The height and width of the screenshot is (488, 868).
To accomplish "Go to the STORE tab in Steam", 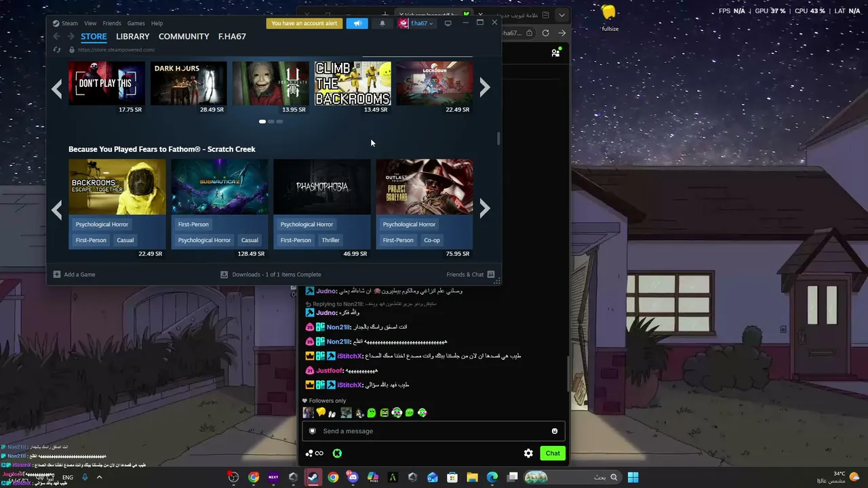I will tap(94, 37).
